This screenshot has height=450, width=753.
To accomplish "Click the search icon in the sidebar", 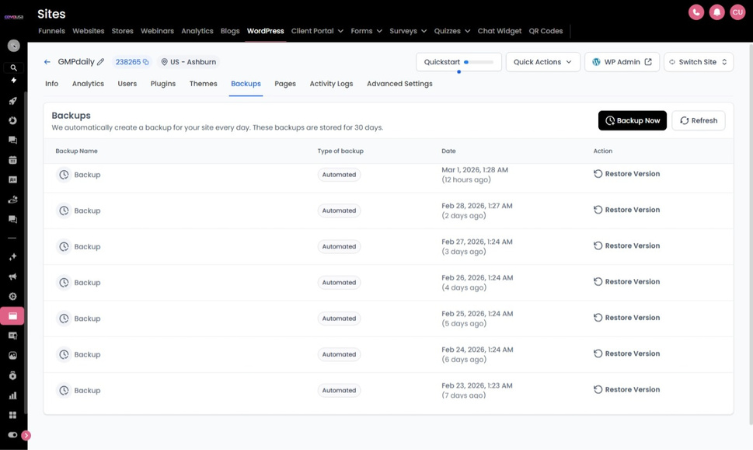I will [x=13, y=68].
